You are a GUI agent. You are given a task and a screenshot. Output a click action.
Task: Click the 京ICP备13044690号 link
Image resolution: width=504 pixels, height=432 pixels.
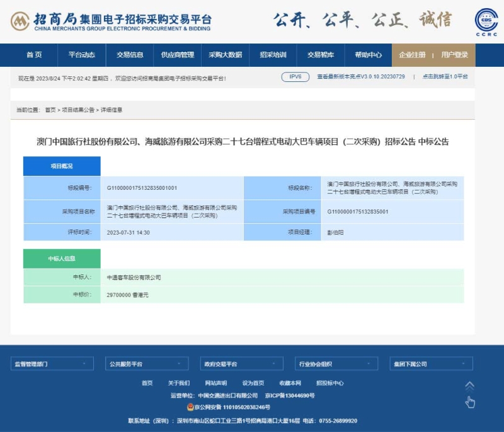290,395
